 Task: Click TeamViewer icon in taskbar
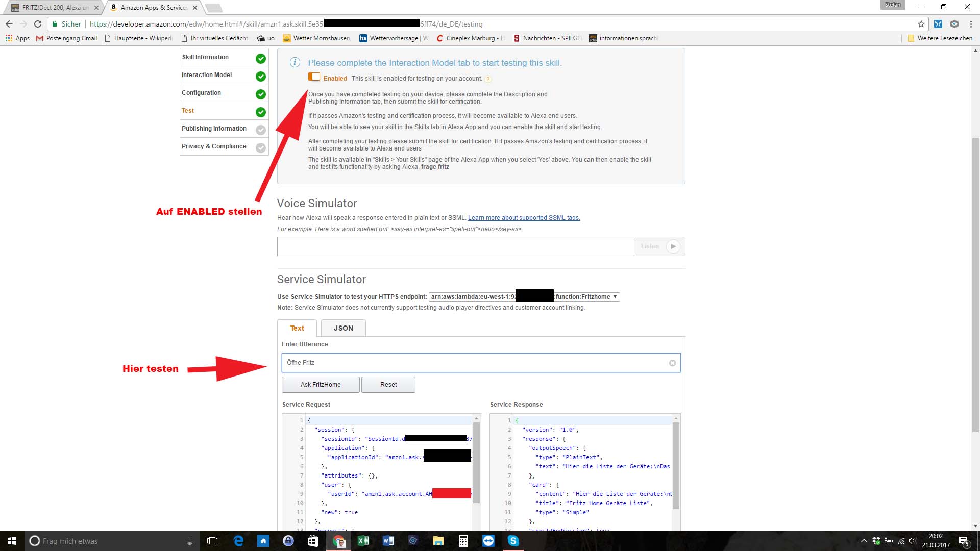point(488,541)
